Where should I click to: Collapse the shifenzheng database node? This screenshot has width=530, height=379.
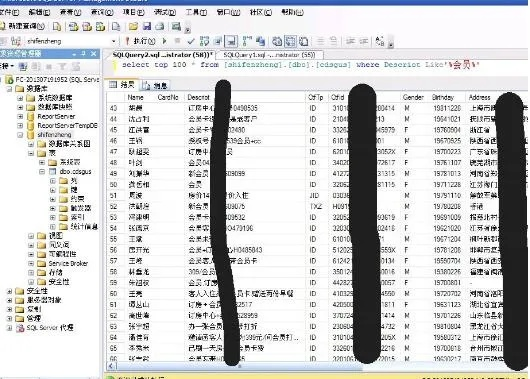click(x=20, y=135)
